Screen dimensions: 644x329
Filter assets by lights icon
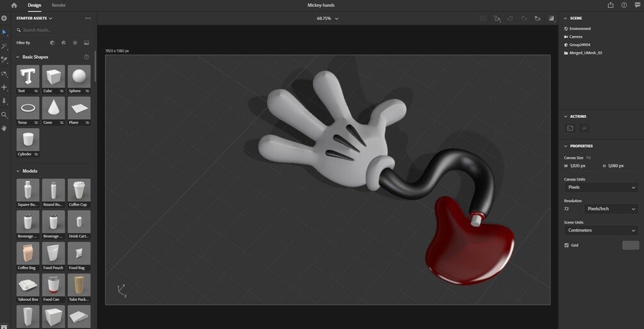point(75,43)
